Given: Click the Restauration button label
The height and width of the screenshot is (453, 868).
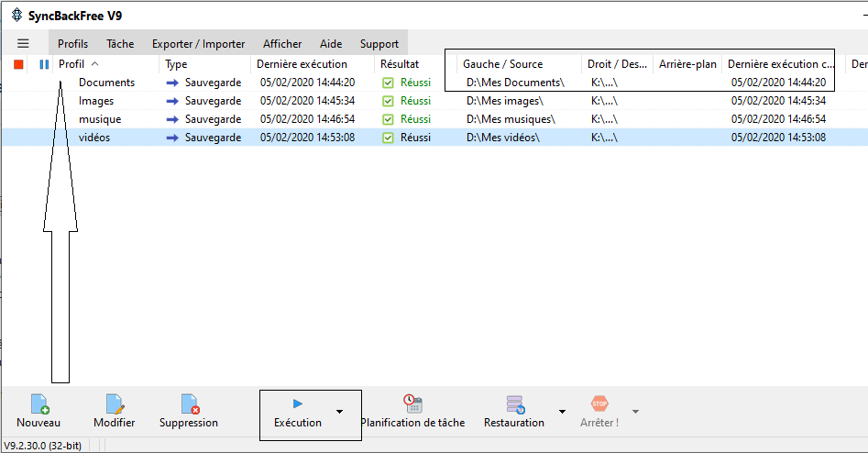Looking at the screenshot, I should pos(514,423).
